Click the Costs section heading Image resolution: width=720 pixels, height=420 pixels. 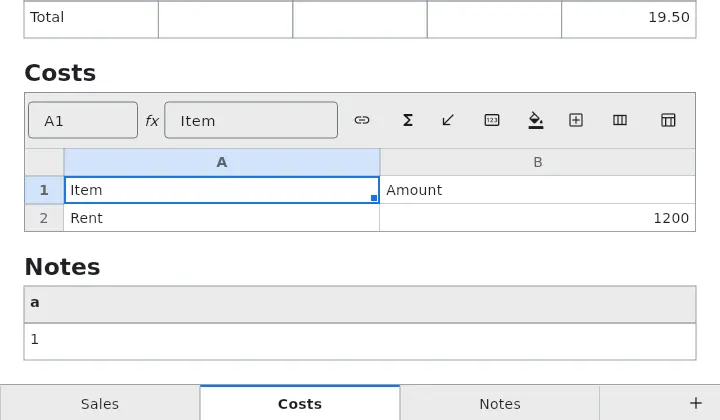point(60,73)
